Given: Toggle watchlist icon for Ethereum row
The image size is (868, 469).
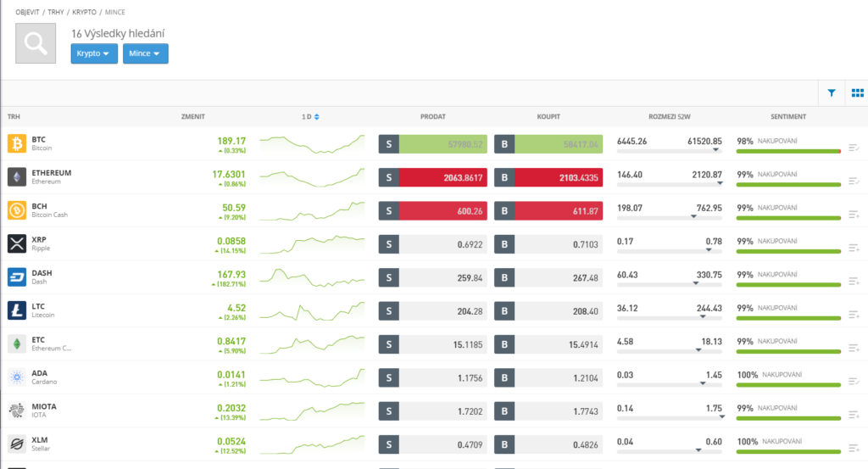Looking at the screenshot, I should click(854, 181).
